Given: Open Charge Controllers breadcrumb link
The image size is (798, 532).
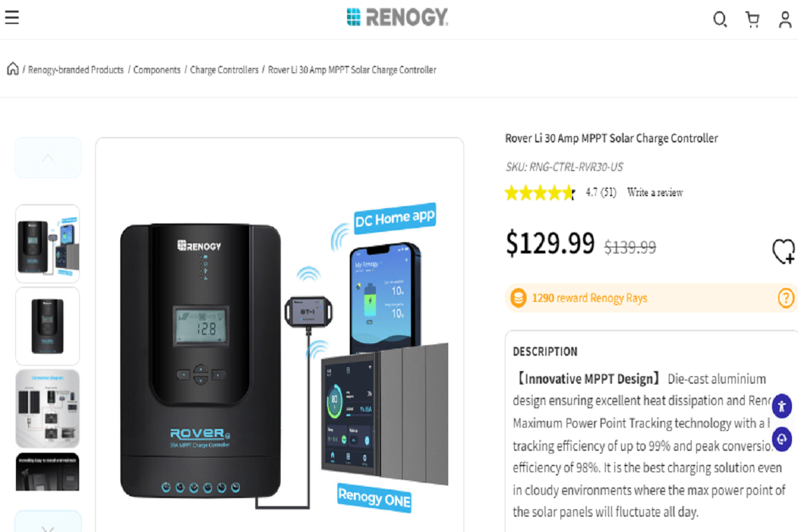Looking at the screenshot, I should point(224,70).
